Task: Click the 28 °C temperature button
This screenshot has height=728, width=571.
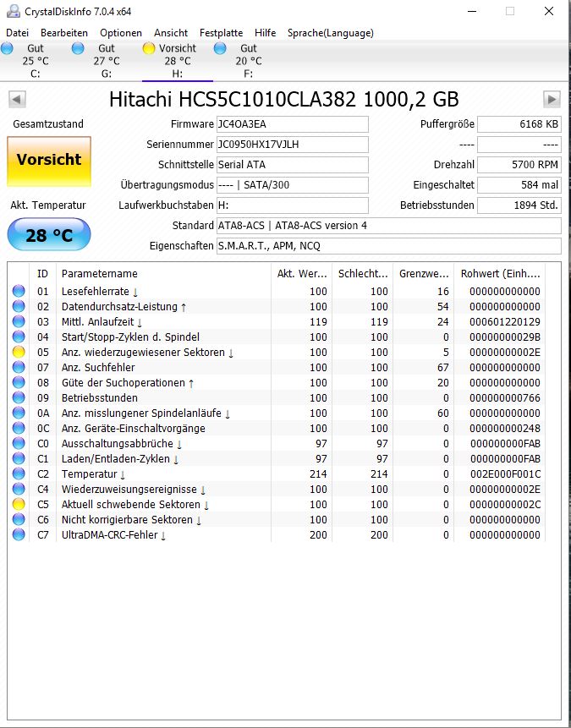Action: (x=49, y=235)
